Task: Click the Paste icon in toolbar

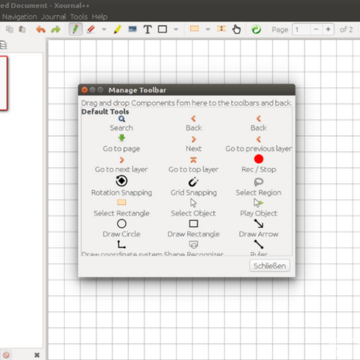Action: 22,29
